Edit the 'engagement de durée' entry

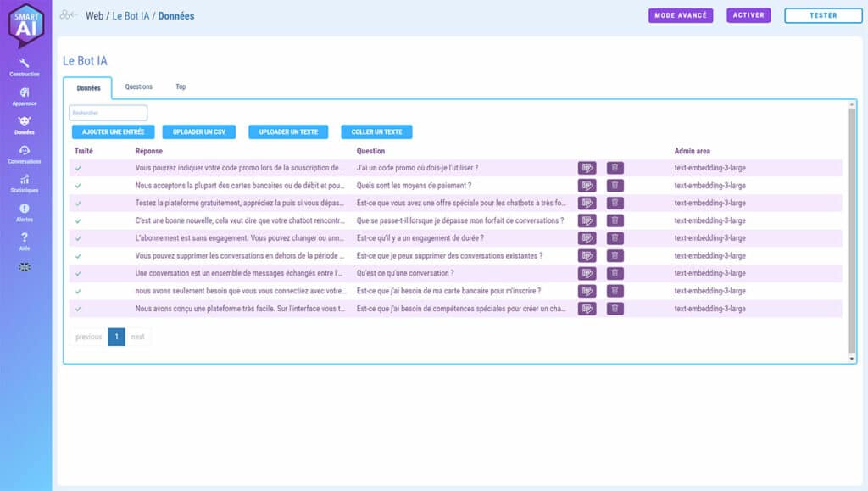coord(587,238)
